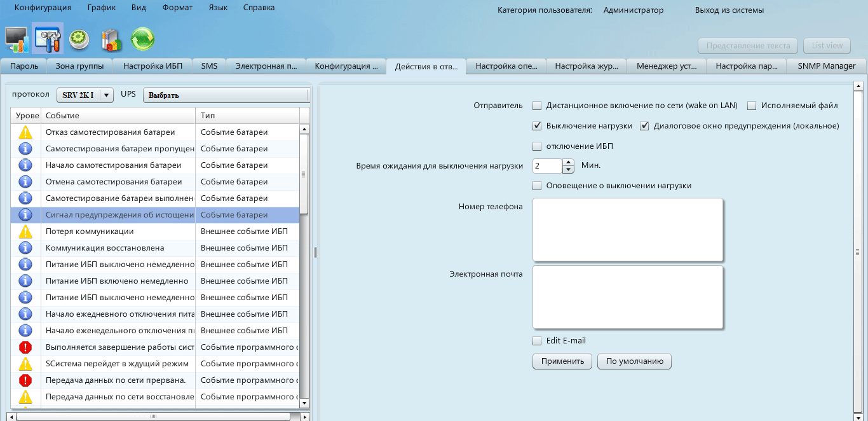The width and height of the screenshot is (868, 421).
Task: Click warning icon for Отказ самотестирования батареи
Action: [x=25, y=132]
